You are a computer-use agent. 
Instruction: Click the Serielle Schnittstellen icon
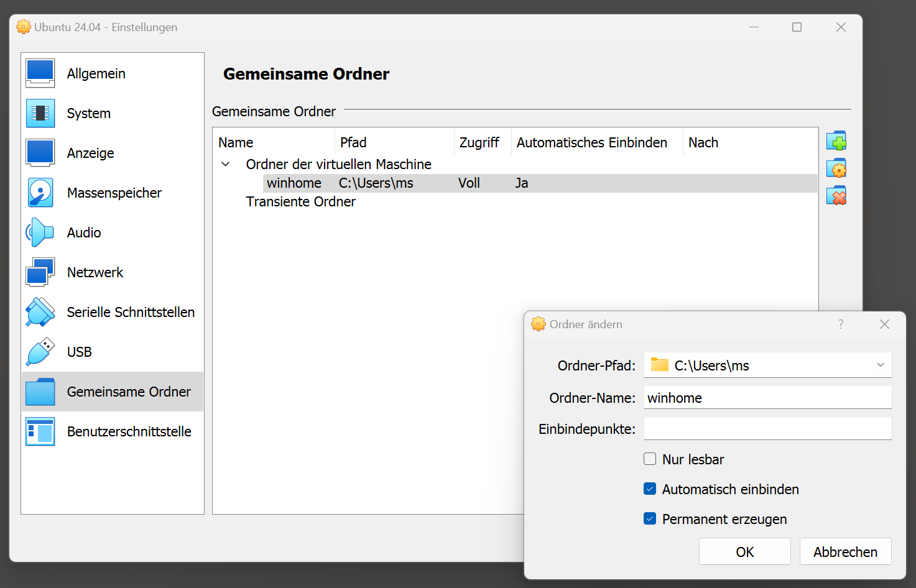click(x=40, y=312)
